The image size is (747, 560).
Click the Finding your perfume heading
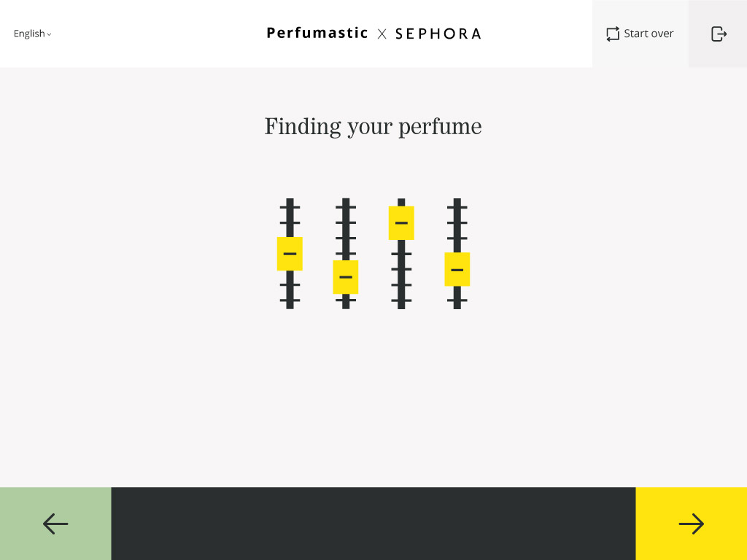[x=373, y=126]
